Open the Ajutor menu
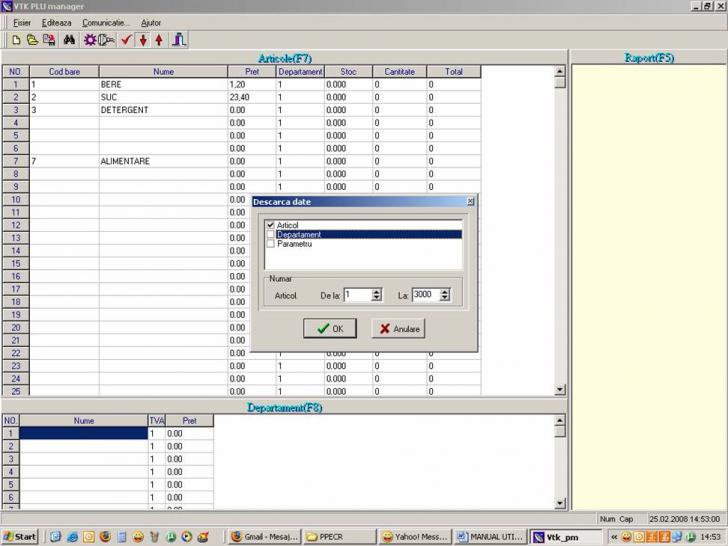Image resolution: width=728 pixels, height=546 pixels. [151, 23]
